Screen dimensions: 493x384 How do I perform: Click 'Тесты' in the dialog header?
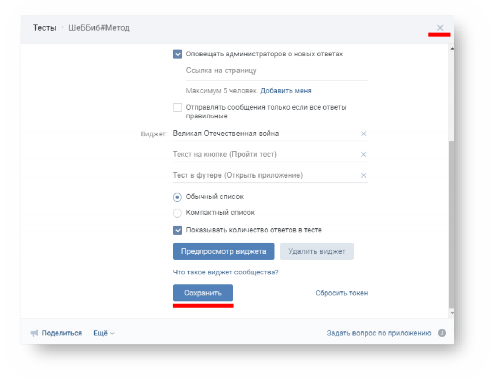(44, 28)
